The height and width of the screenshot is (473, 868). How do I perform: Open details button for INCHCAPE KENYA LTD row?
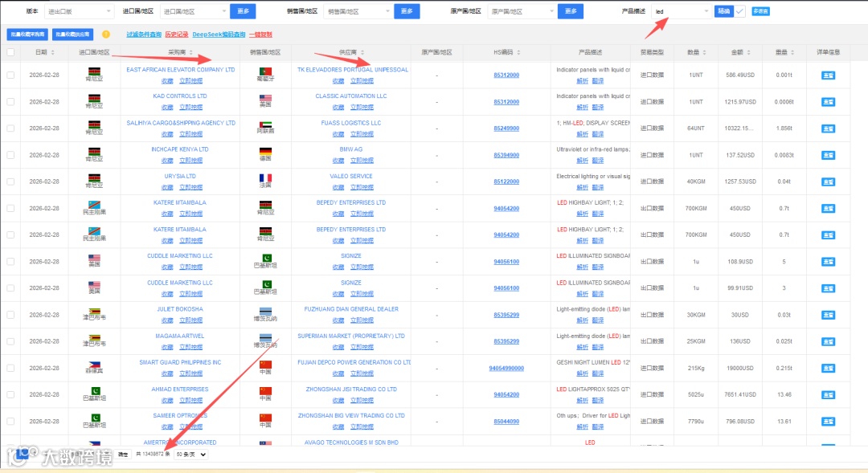pos(828,156)
